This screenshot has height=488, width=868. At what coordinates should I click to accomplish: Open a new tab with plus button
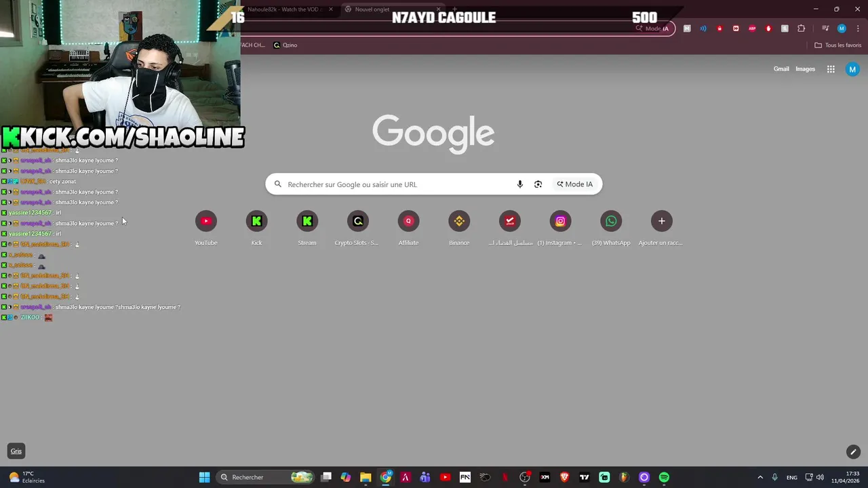click(454, 9)
